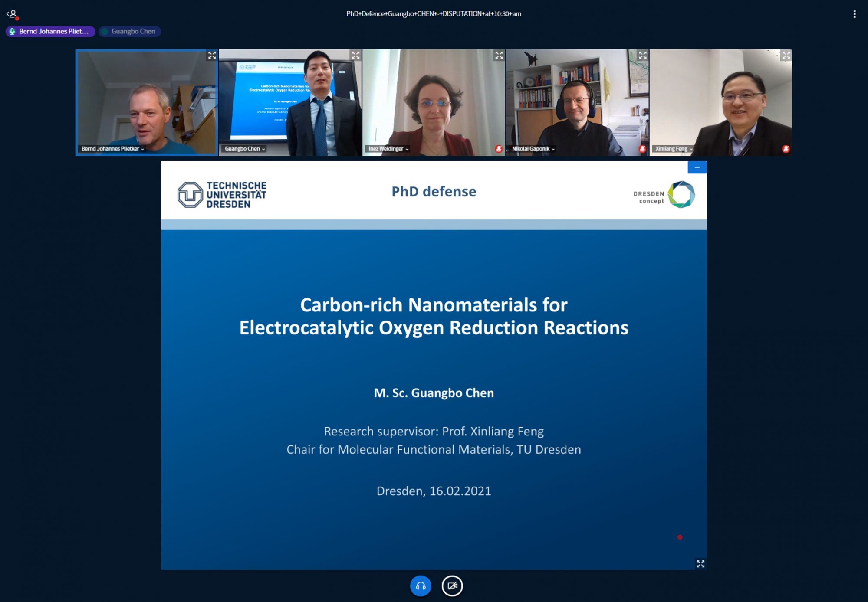The image size is (868, 602).
Task: Open the user list toggle icon
Action: pyautogui.click(x=12, y=14)
